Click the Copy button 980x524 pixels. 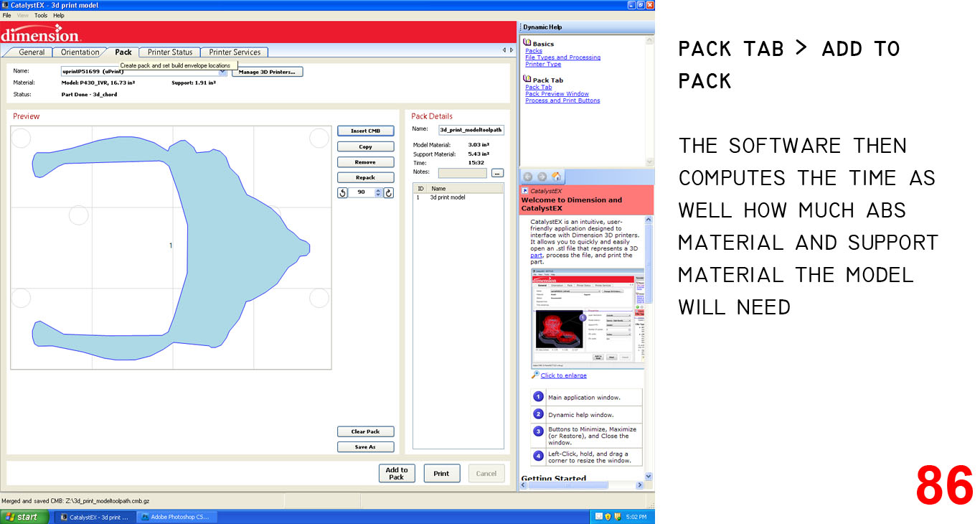[366, 146]
